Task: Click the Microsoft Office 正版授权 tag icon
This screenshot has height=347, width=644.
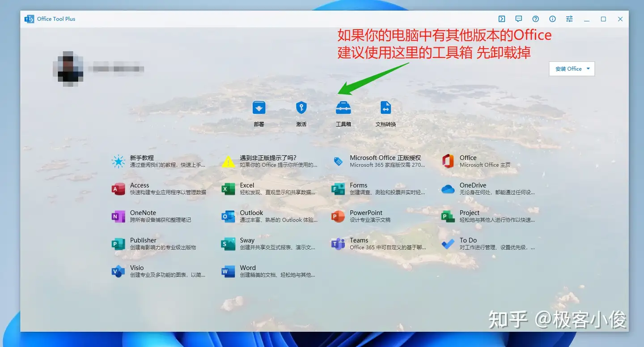Action: coord(338,161)
